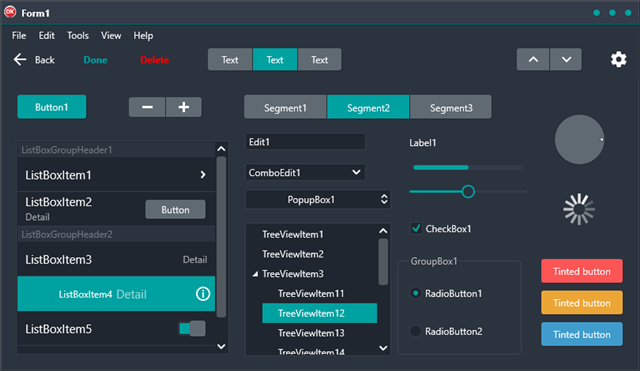
Task: Toggle the ListBoxItem5 switch
Action: click(192, 329)
